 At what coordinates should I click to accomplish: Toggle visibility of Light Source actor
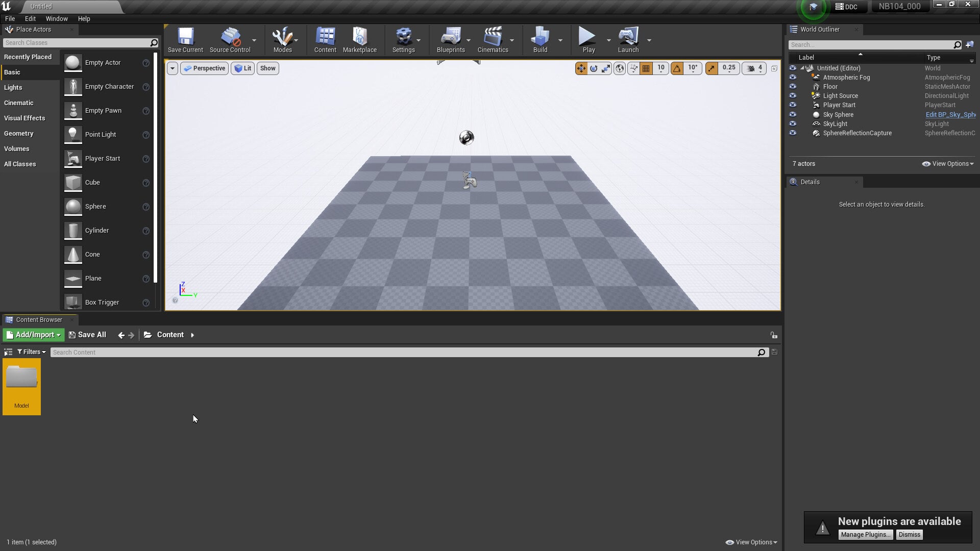coord(793,96)
